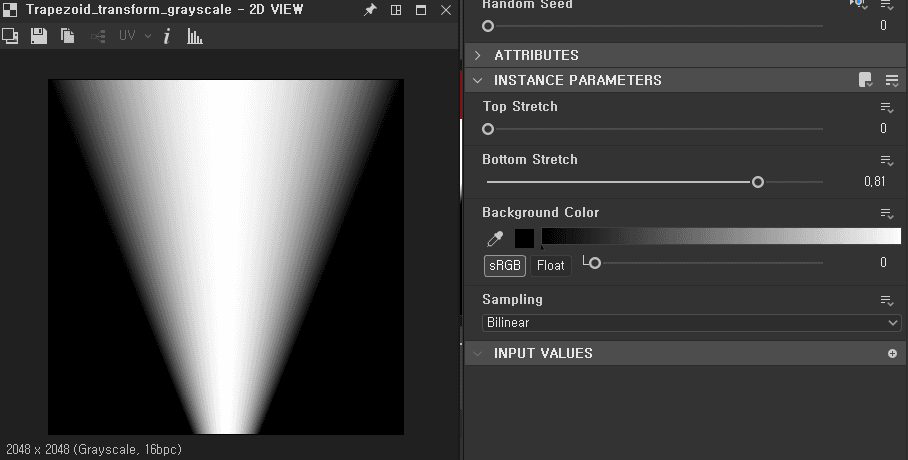The height and width of the screenshot is (460, 908).
Task: Click the Bottom Stretch slider handle
Action: (757, 182)
